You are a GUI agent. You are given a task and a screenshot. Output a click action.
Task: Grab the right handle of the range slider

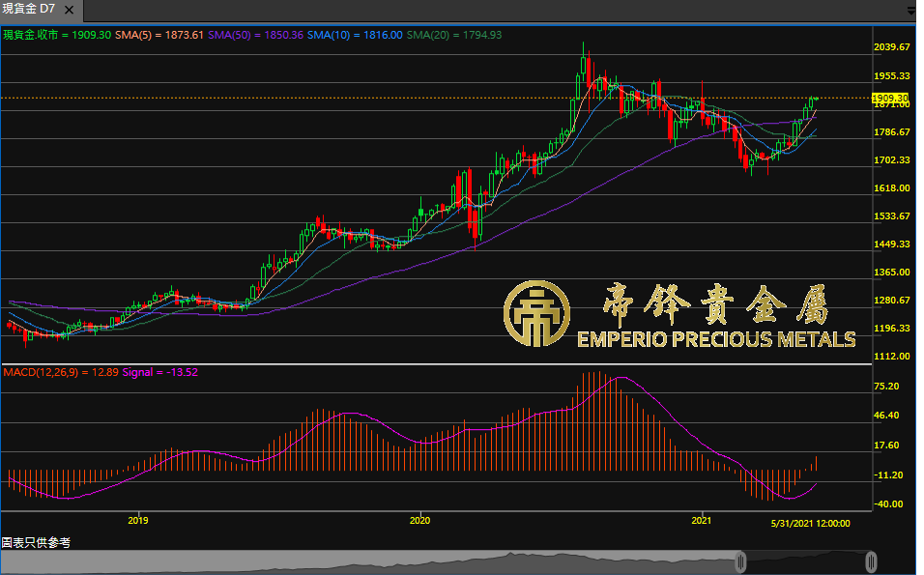(871, 562)
